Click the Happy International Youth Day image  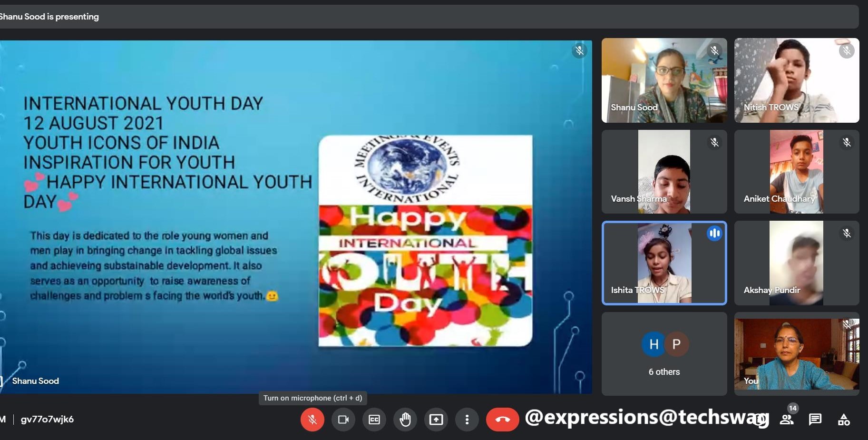click(x=425, y=241)
